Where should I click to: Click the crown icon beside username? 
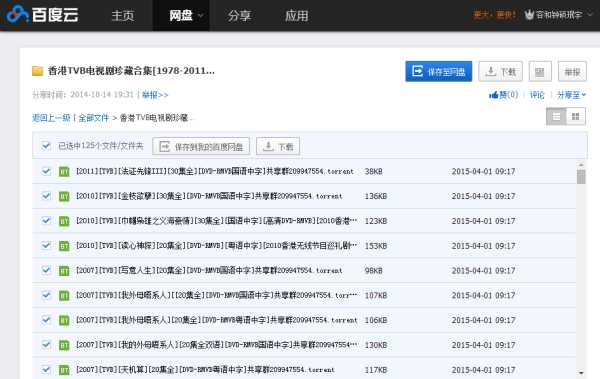(x=529, y=15)
